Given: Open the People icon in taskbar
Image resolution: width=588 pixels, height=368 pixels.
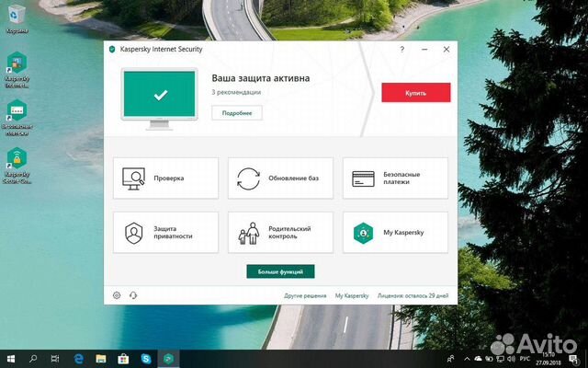Looking at the screenshot, I should click(451, 359).
